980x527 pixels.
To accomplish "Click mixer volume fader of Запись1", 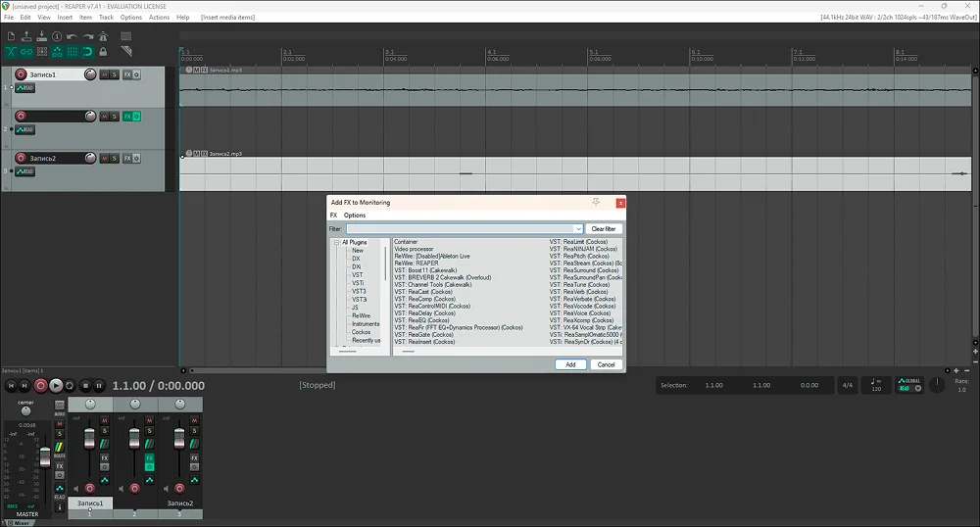I will click(89, 439).
